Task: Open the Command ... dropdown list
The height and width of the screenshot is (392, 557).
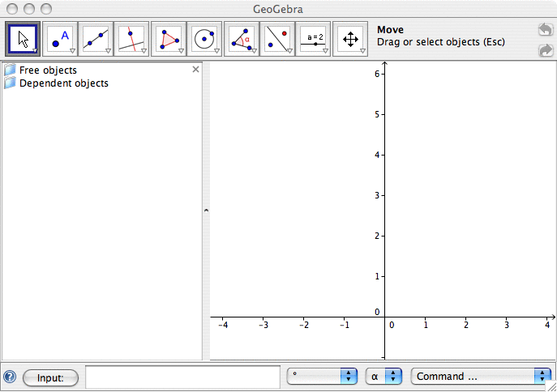Action: point(481,377)
